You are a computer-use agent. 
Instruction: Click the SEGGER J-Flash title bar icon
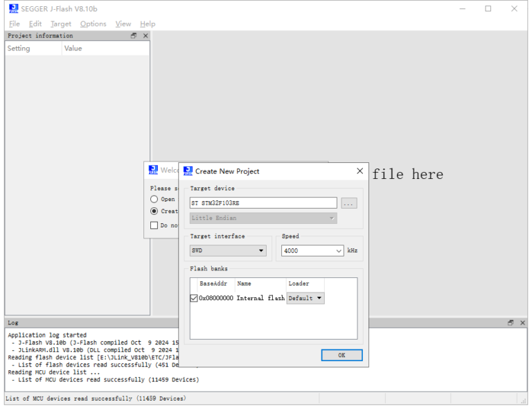tap(14, 8)
